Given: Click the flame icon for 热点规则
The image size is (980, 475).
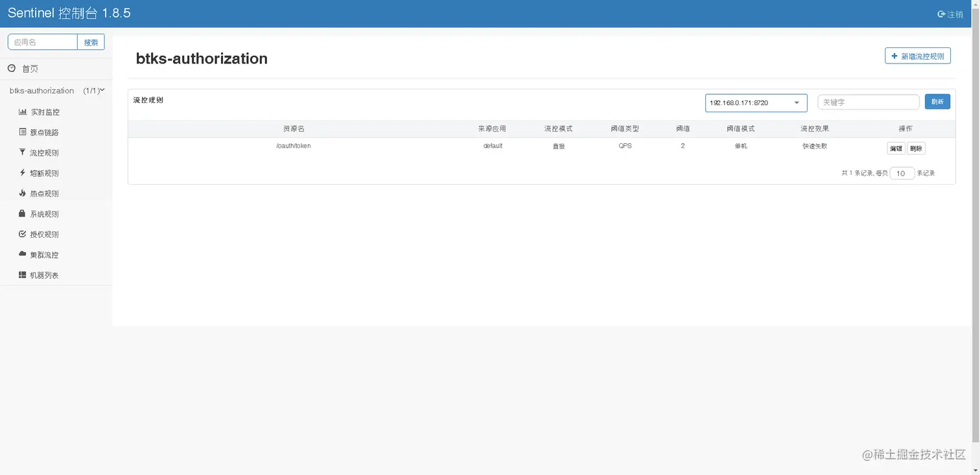Looking at the screenshot, I should (23, 193).
